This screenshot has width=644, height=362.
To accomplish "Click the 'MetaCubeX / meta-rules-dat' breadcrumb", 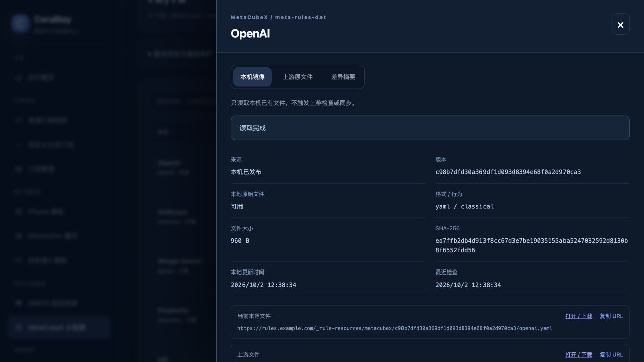I will 278,17.
